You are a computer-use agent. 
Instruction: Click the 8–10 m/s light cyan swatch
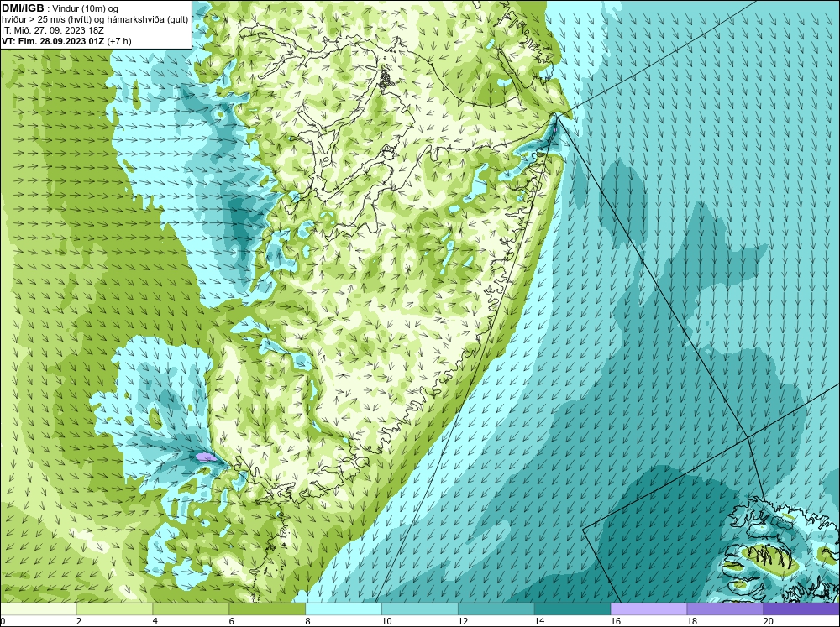click(344, 609)
